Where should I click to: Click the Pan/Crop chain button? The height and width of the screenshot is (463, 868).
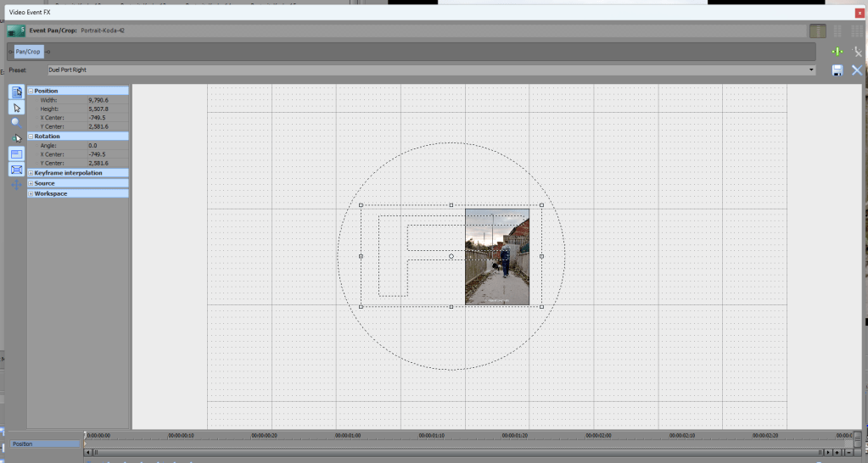(28, 52)
